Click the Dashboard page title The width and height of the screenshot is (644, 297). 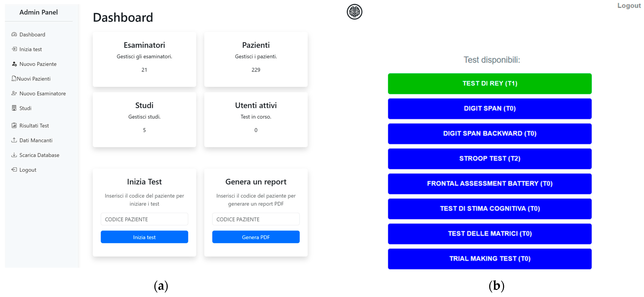123,17
